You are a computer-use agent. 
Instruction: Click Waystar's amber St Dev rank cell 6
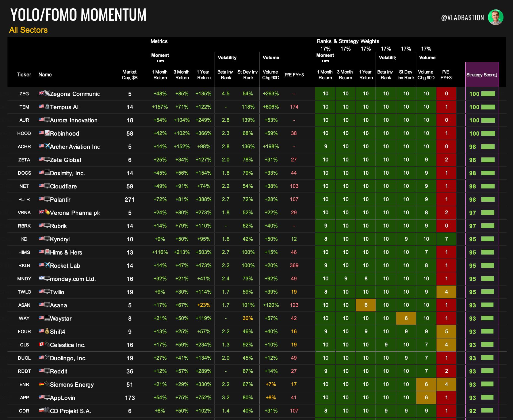(406, 318)
